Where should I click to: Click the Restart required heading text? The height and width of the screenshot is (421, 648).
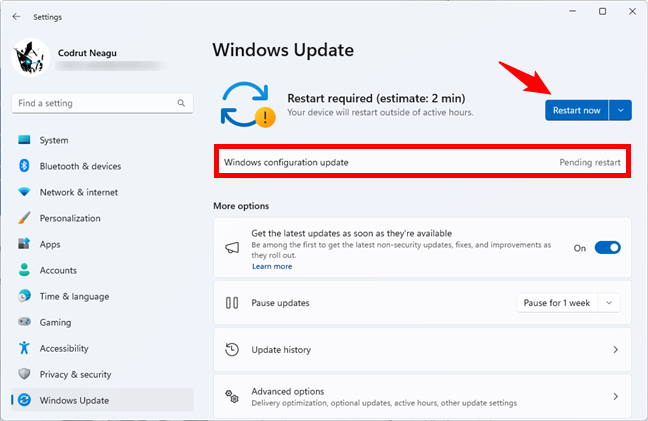tap(376, 98)
